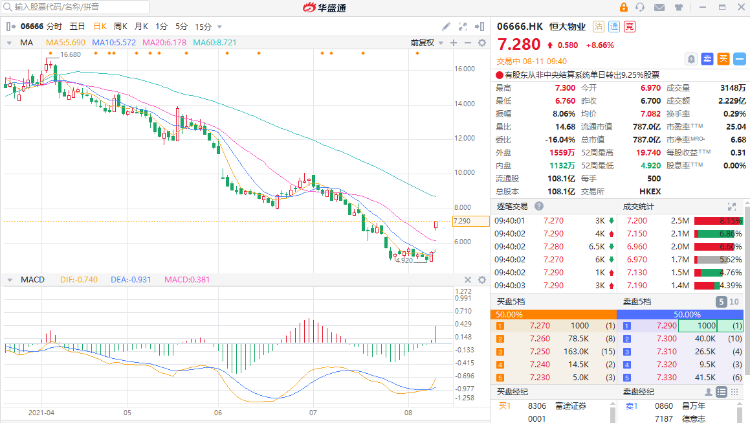Select the 日K daily candlestick tab

99,26
